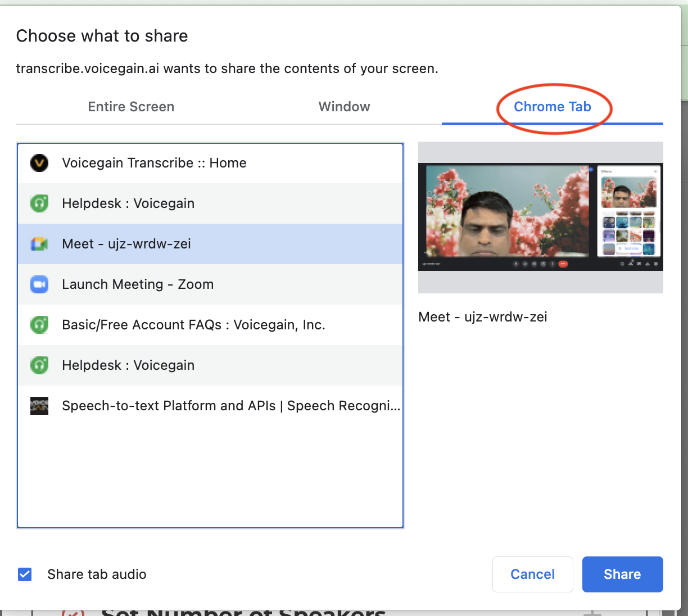This screenshot has height=616, width=688.
Task: Click the Basic/Free Account FAQs headset icon
Action: [x=39, y=325]
